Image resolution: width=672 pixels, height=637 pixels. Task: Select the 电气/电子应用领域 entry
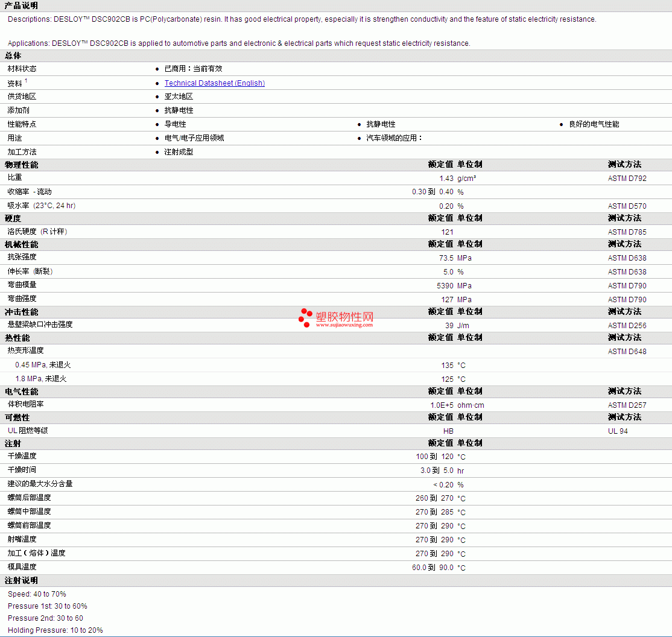click(x=194, y=138)
